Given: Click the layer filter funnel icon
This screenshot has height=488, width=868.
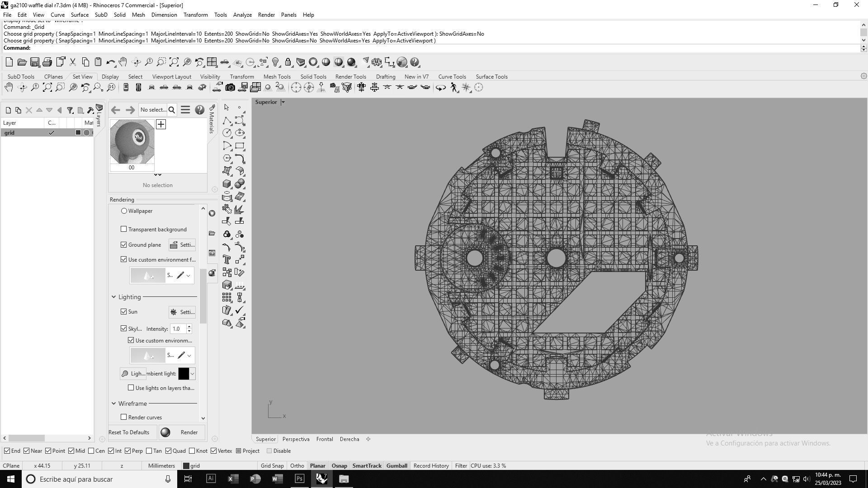Looking at the screenshot, I should click(x=70, y=110).
